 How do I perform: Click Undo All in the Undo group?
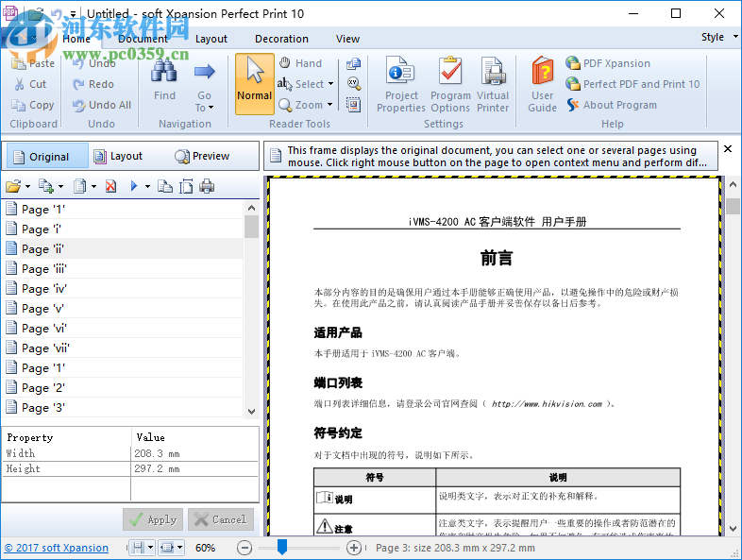102,105
